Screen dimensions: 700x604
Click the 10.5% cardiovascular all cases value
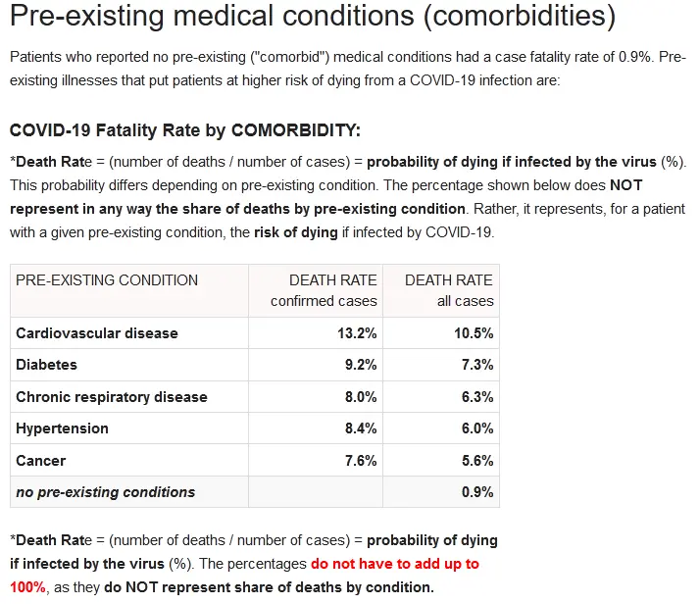[x=474, y=333]
